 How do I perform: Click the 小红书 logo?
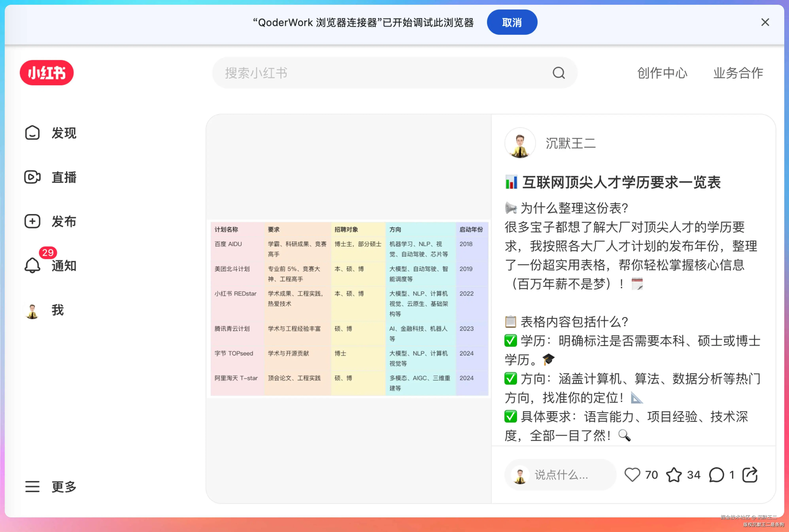[x=46, y=73]
